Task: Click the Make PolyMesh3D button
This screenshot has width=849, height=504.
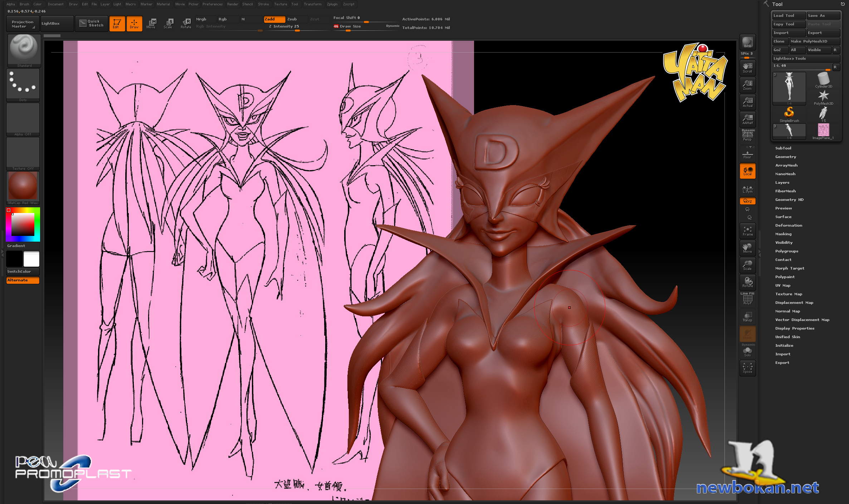Action: (x=814, y=41)
